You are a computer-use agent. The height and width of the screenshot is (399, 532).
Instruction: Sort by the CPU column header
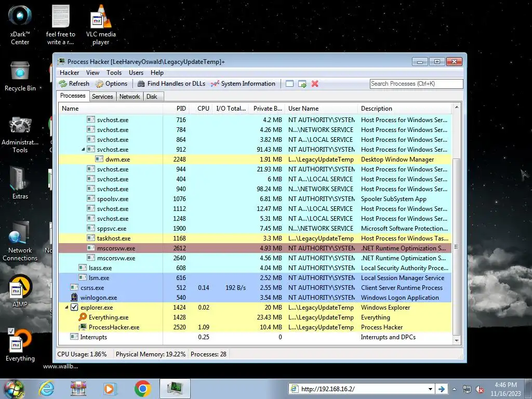click(x=201, y=109)
